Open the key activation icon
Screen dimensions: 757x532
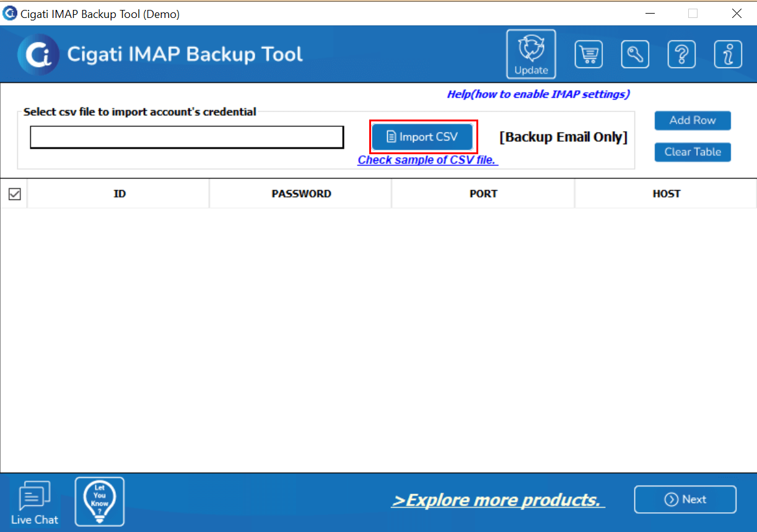click(x=635, y=55)
